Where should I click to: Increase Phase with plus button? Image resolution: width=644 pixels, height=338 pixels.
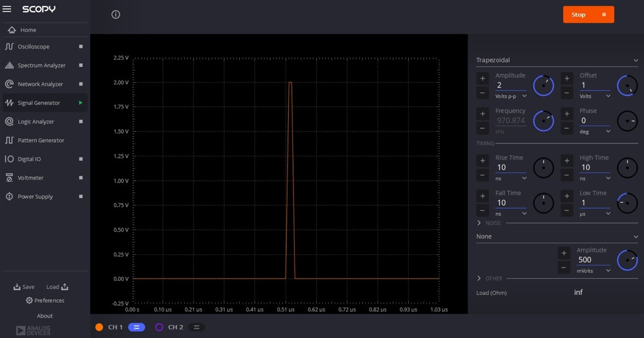[567, 114]
